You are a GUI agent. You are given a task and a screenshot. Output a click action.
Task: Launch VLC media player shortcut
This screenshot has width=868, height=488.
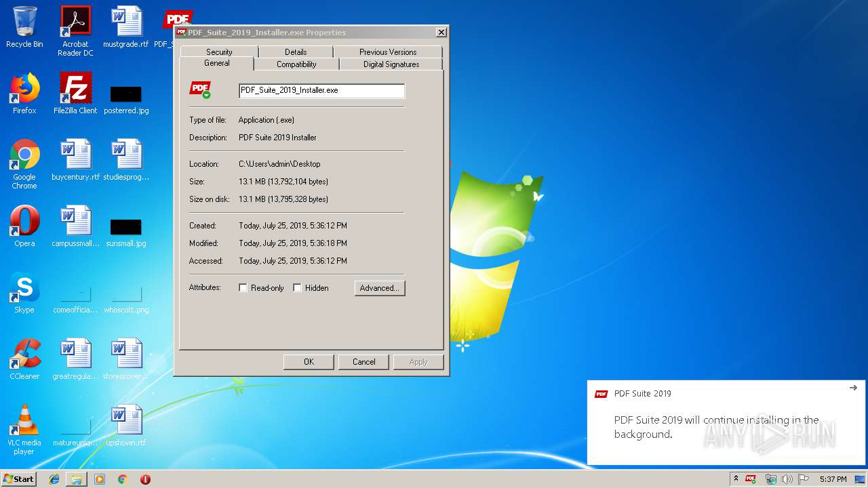(x=24, y=430)
